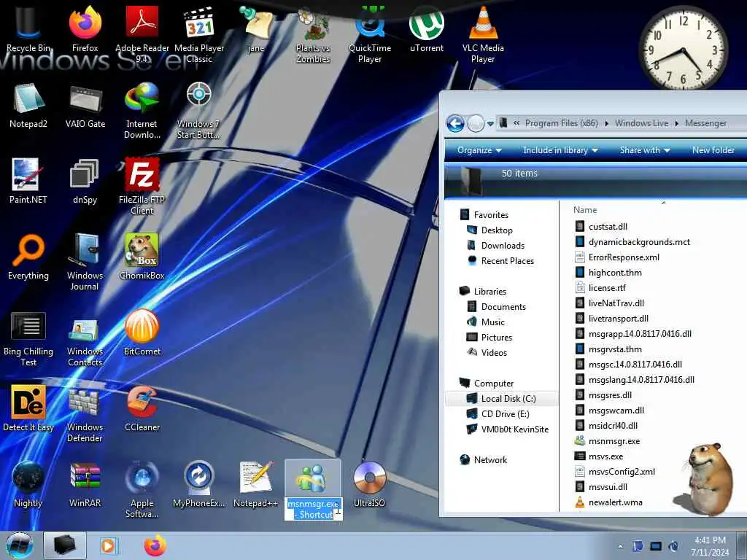Select the dnSpy icon
The image size is (747, 560).
[85, 181]
